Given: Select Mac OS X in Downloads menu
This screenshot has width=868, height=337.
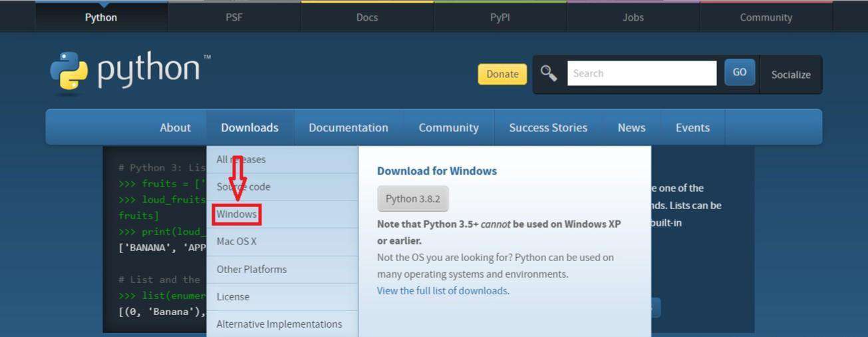Looking at the screenshot, I should coord(283,242).
